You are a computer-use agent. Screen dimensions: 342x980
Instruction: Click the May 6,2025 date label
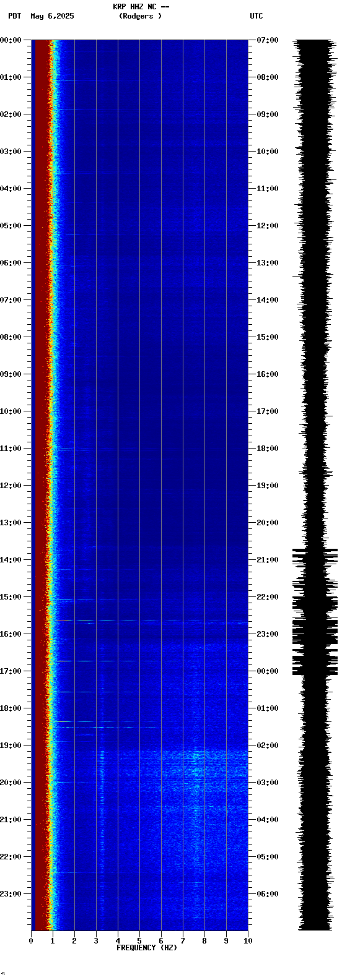(x=52, y=16)
